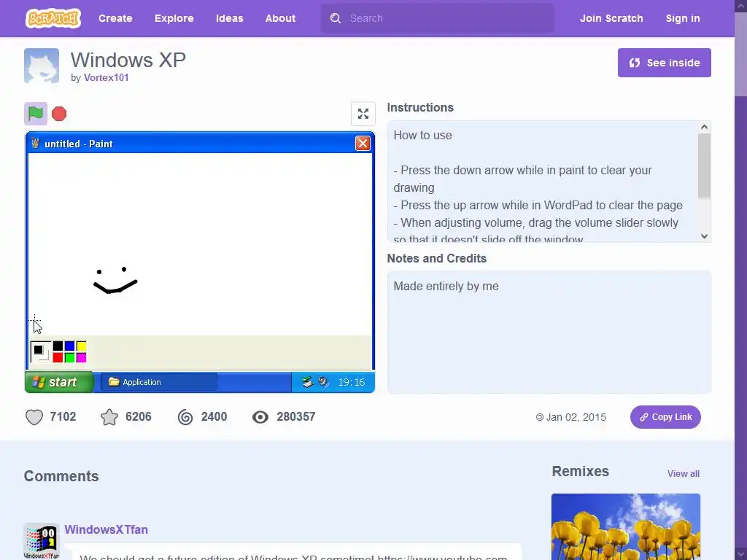Click Sign in
Viewport: 747px width, 560px height.
(x=683, y=18)
